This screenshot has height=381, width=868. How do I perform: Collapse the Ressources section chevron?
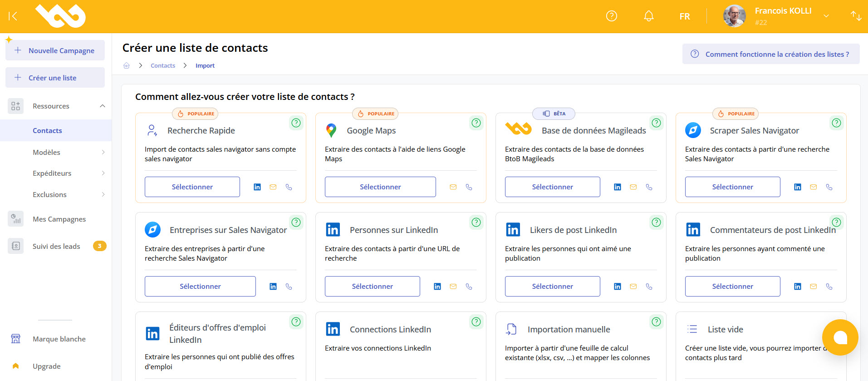[x=103, y=106]
